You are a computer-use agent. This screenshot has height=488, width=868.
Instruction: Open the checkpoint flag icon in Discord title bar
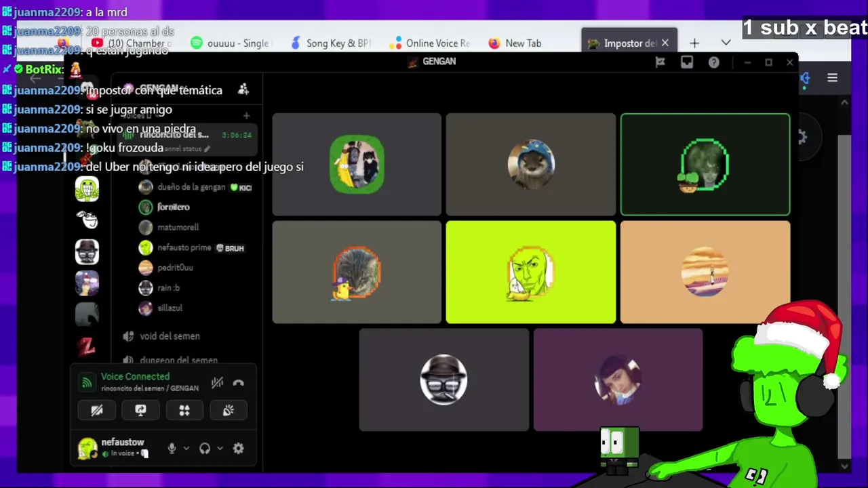click(660, 62)
